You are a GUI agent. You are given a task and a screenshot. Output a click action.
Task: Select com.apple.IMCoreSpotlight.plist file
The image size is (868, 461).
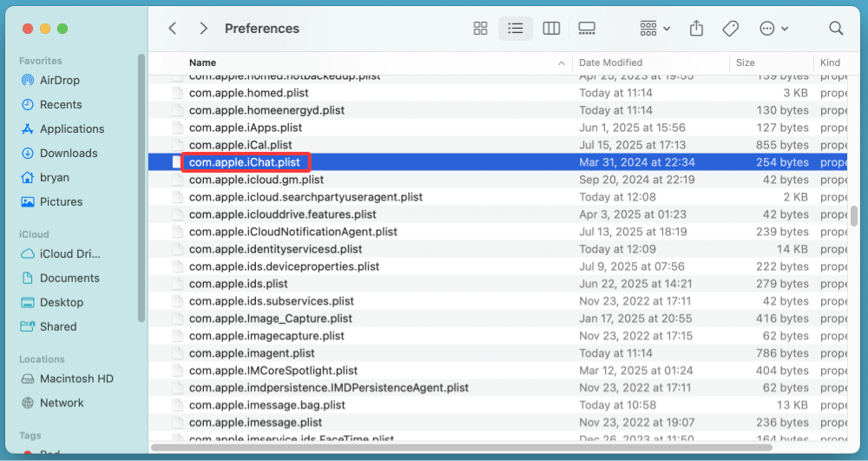(273, 370)
